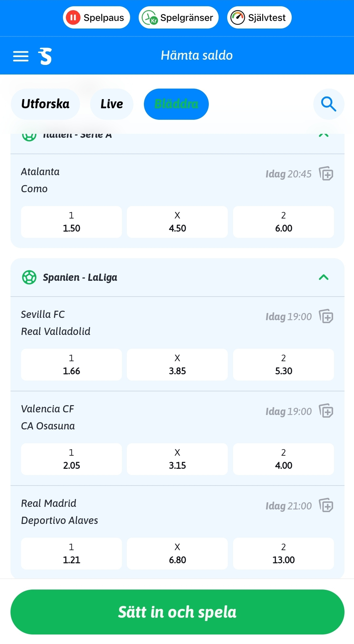This screenshot has height=644, width=354.
Task: Select odds 1.50 for Atalanta home win
Action: click(71, 222)
